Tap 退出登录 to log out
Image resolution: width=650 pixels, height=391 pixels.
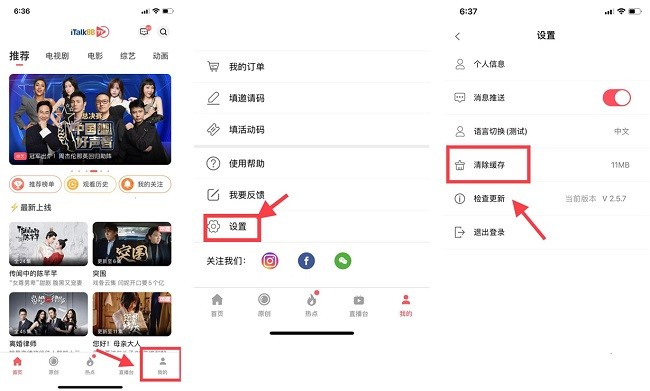point(547,232)
